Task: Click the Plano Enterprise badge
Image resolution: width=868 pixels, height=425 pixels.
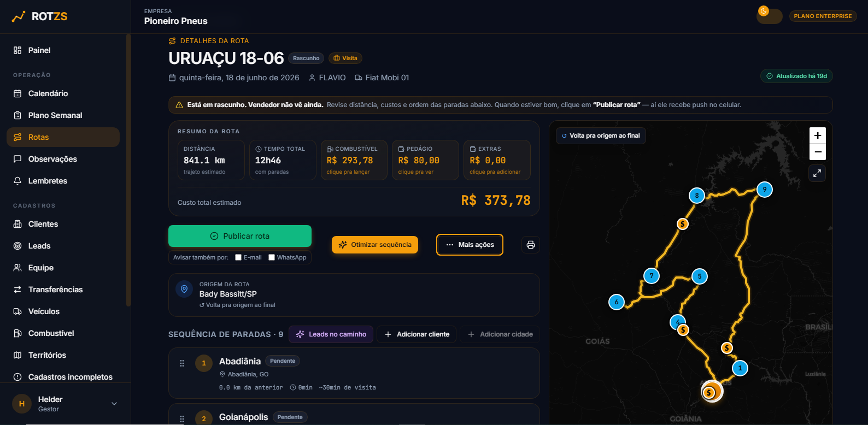Action: [x=823, y=16]
